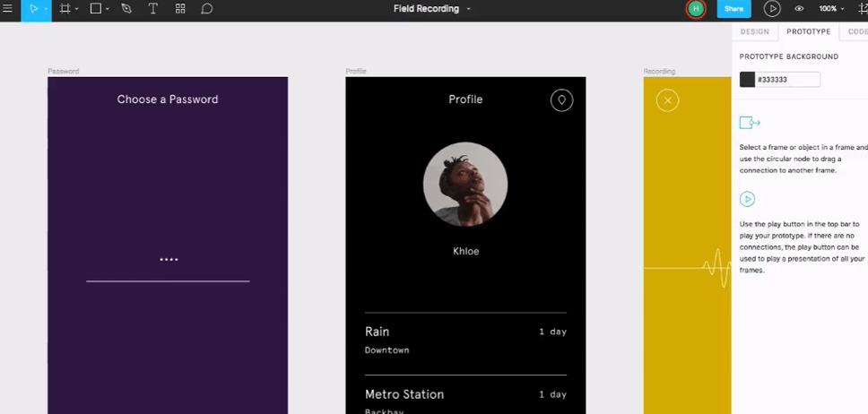Click the prototype background color swatch
Screen dimensions: 868x414
(x=747, y=80)
